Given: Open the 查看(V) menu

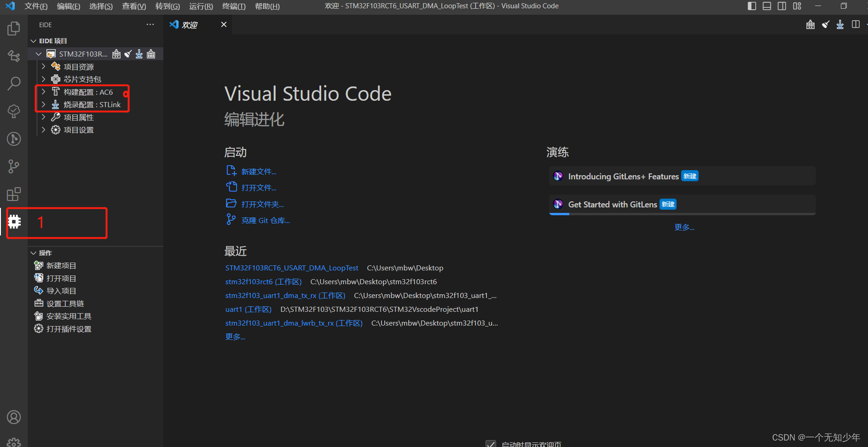Looking at the screenshot, I should point(134,6).
